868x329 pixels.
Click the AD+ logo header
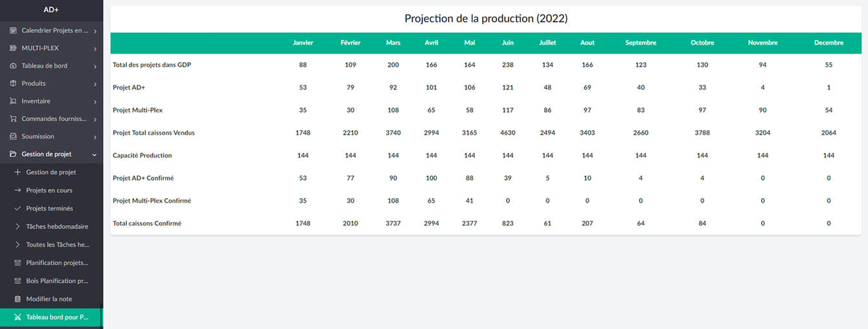click(x=51, y=10)
